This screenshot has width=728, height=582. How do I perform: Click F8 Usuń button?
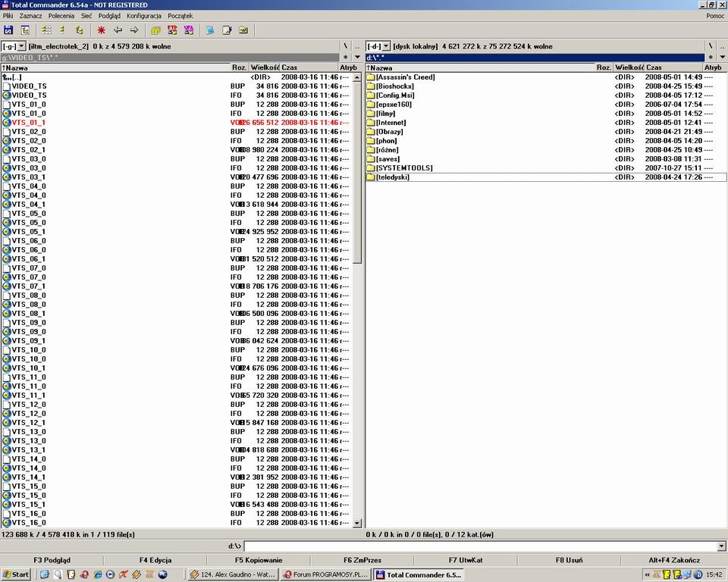click(x=570, y=560)
